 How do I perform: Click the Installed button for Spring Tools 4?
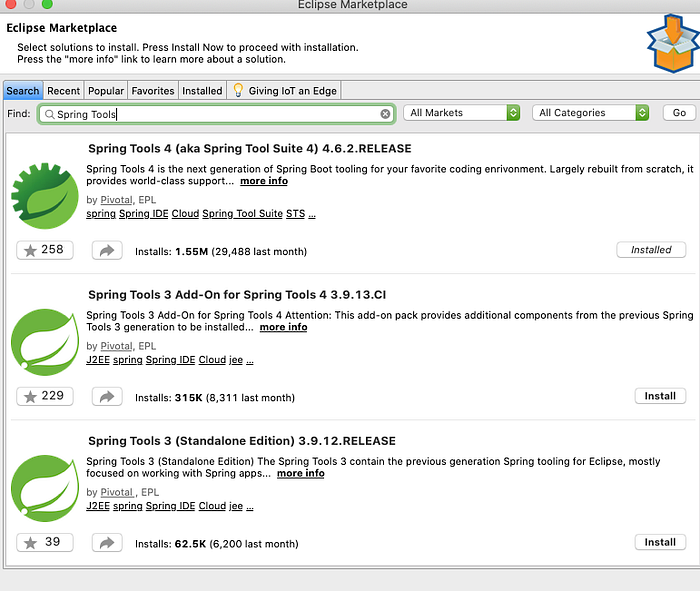click(651, 250)
